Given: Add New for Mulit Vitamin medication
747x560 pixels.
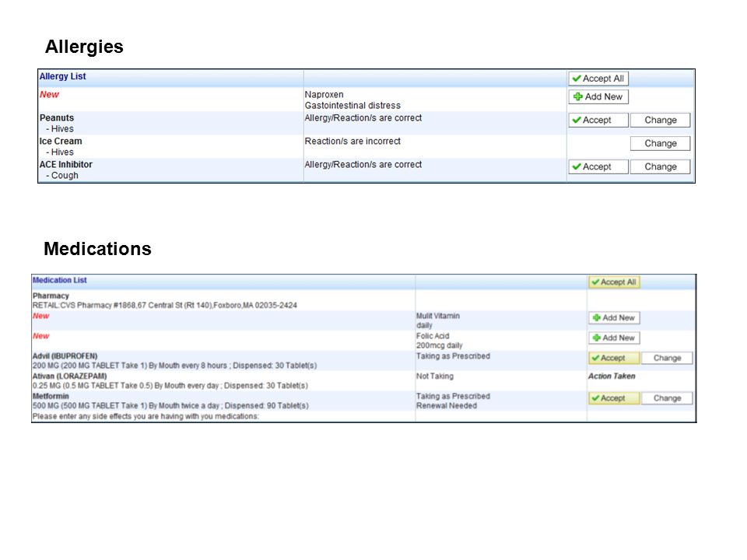Looking at the screenshot, I should (x=614, y=317).
